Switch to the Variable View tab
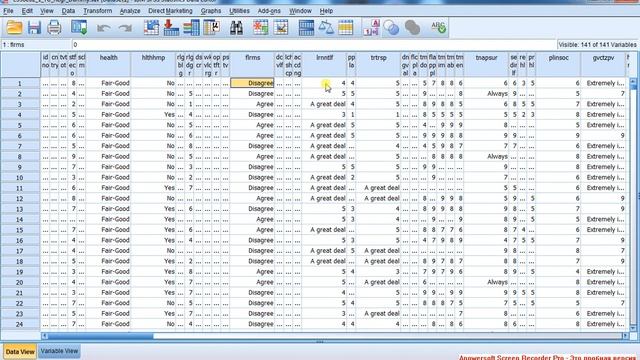This screenshot has height=360, width=640. coord(59,351)
